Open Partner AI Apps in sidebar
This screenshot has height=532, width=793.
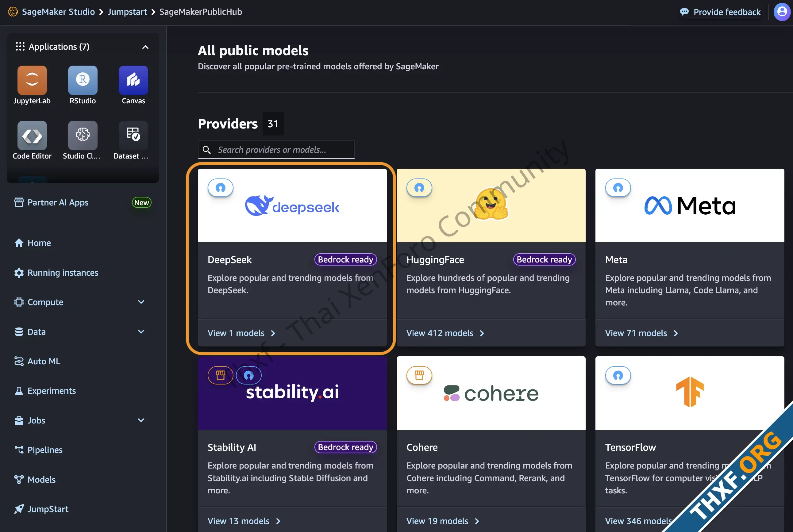pyautogui.click(x=58, y=203)
